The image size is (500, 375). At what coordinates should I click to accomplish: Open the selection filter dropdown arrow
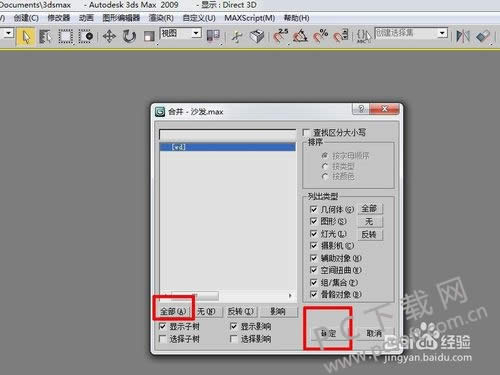pyautogui.click(x=8, y=33)
